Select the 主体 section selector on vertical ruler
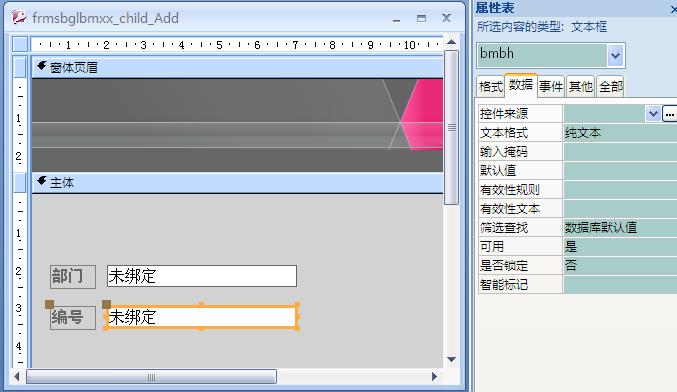 point(20,183)
